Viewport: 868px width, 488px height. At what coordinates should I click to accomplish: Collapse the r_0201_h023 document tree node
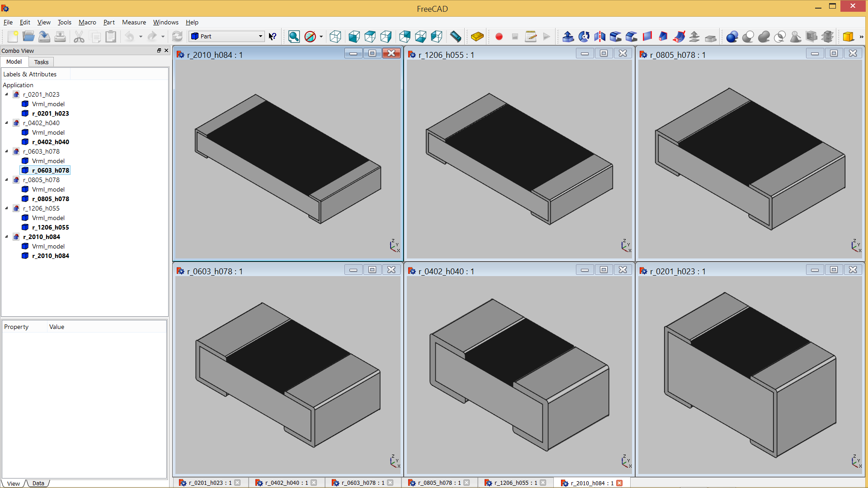[7, 94]
